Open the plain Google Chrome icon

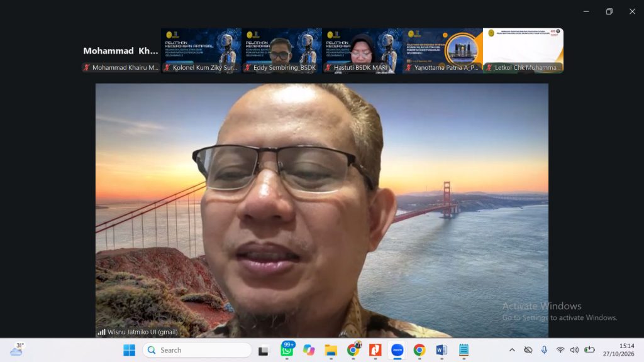419,350
